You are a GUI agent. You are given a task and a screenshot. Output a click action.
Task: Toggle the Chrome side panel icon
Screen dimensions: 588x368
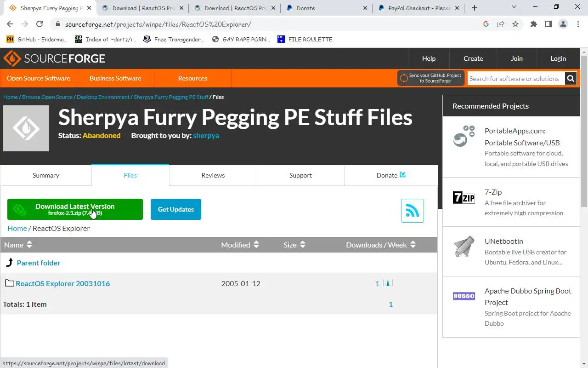click(548, 24)
